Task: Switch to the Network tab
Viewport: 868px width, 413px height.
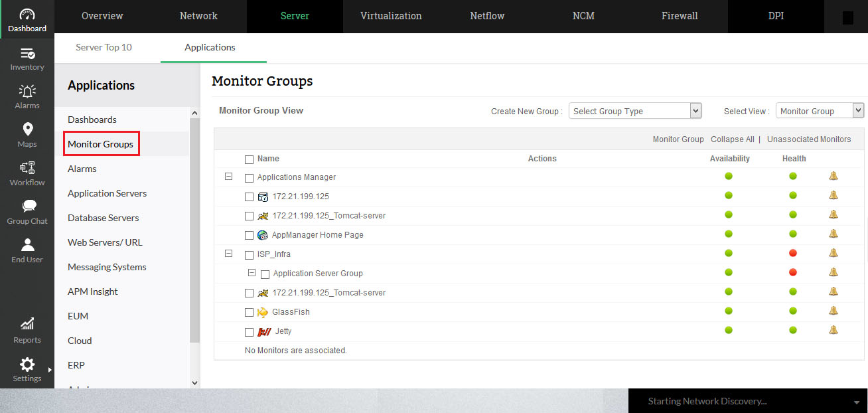Action: click(198, 16)
